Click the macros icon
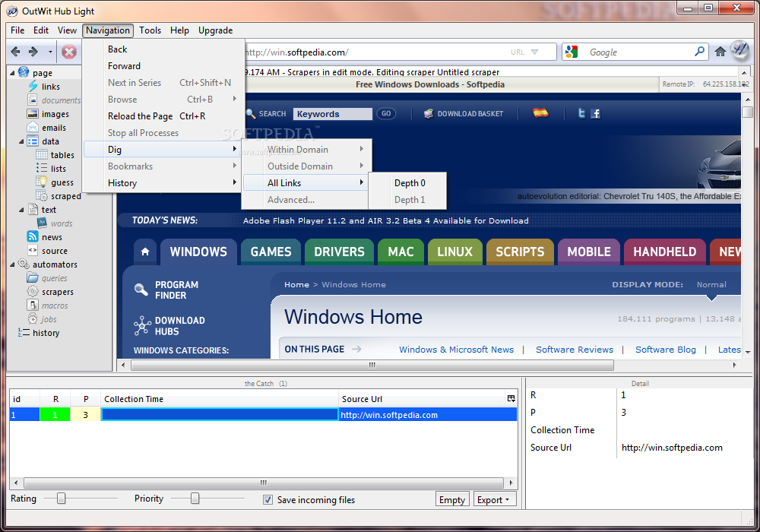 pyautogui.click(x=33, y=306)
